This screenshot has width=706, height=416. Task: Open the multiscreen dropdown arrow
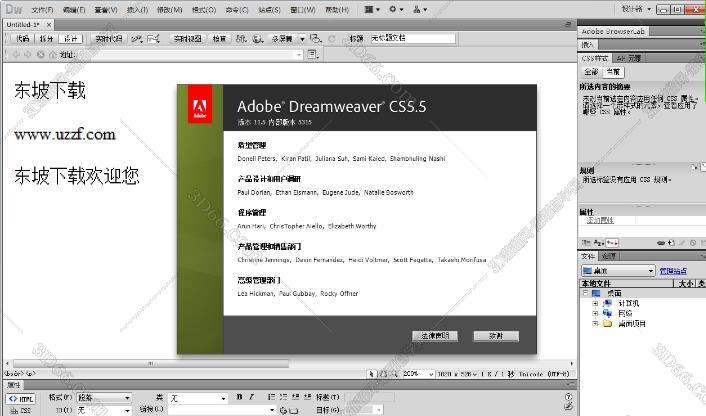(302, 39)
